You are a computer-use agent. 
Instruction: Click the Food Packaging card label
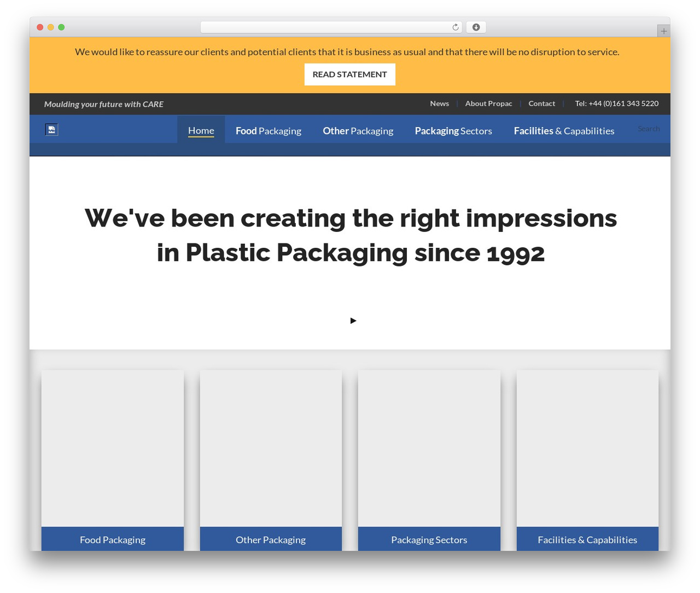click(113, 539)
